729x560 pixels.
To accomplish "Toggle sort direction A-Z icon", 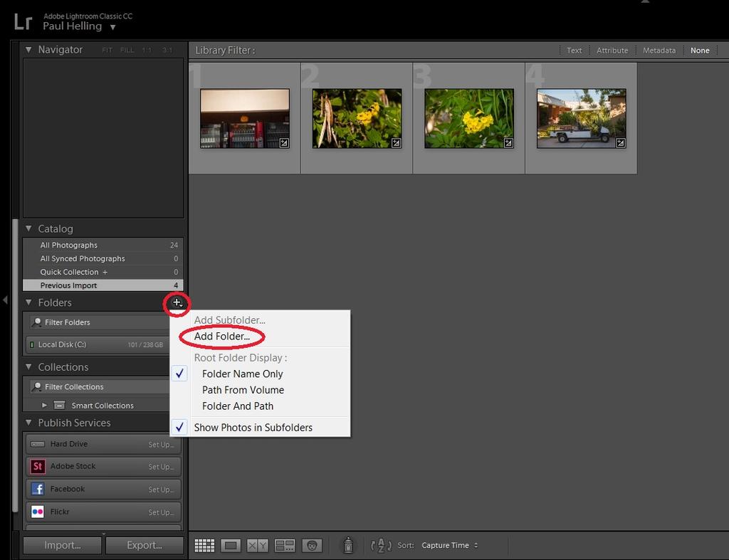I will coord(382,546).
